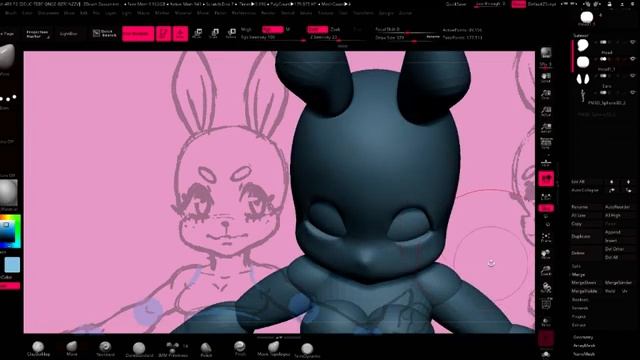
Task: Open the current material sphere selector
Action: click(x=8, y=193)
